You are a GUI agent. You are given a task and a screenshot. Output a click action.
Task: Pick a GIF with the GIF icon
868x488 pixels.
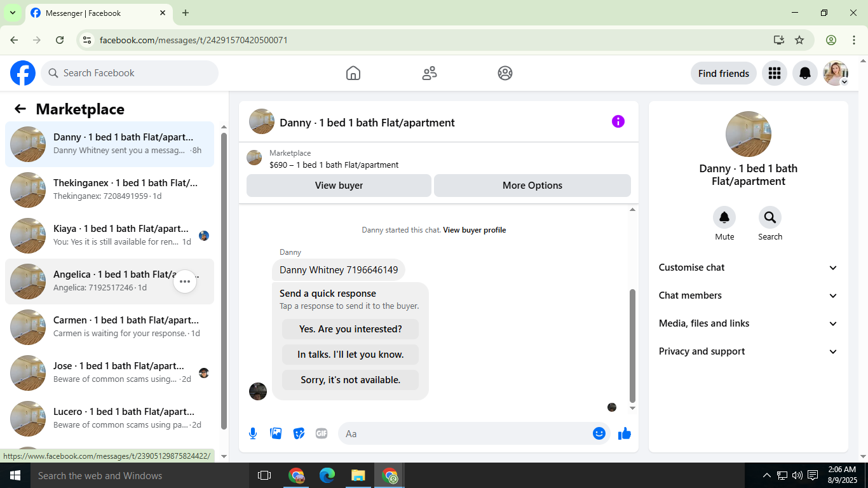[322, 433]
